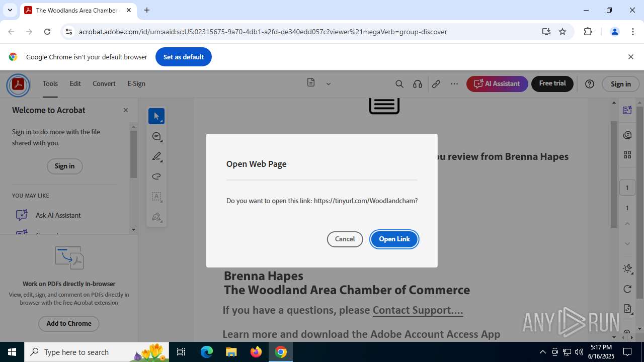Select the highlight pen tool
This screenshot has width=644, height=362.
pos(156,156)
